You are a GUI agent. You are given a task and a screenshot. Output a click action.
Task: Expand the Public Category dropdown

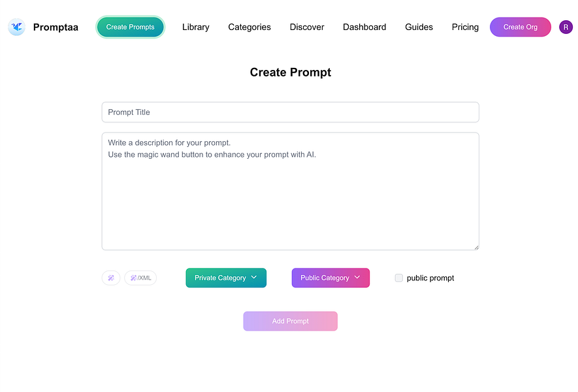click(x=330, y=278)
